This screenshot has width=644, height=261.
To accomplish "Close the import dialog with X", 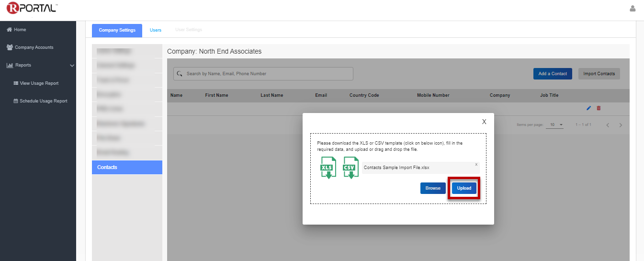I will [484, 122].
